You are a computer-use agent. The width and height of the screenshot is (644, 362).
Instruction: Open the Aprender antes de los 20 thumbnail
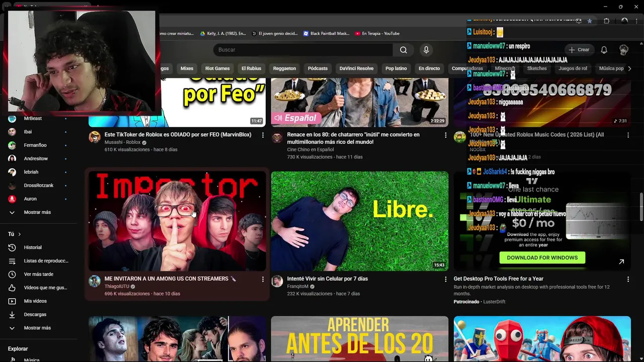click(360, 339)
